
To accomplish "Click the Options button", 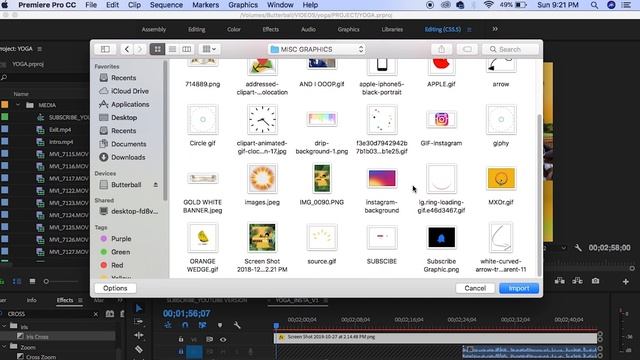I will 115,288.
